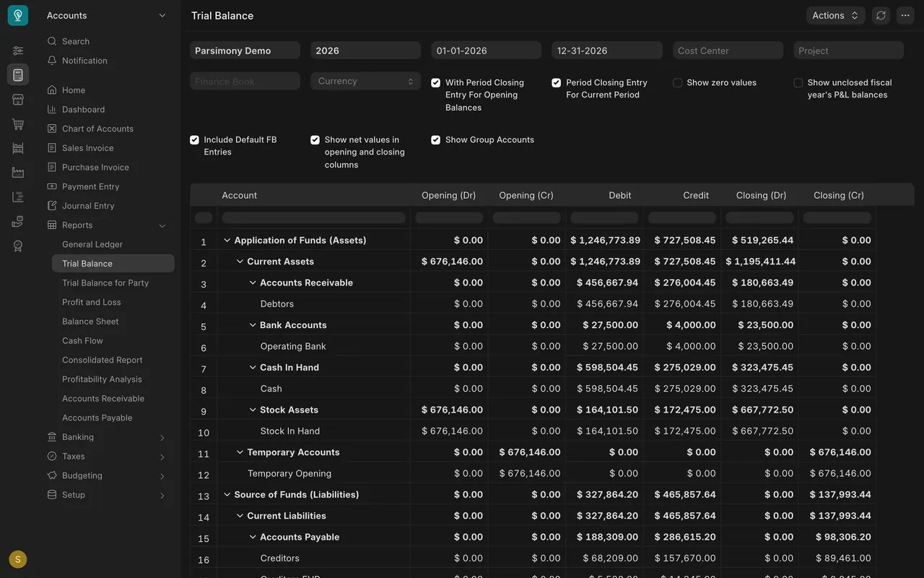Collapse the Stock Assets group row
The image size is (924, 578).
253,410
